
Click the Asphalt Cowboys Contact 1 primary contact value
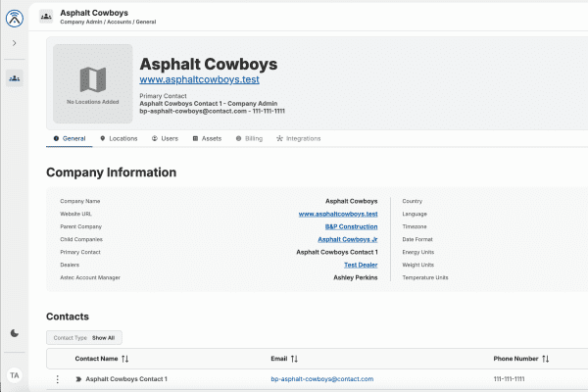[x=337, y=252]
